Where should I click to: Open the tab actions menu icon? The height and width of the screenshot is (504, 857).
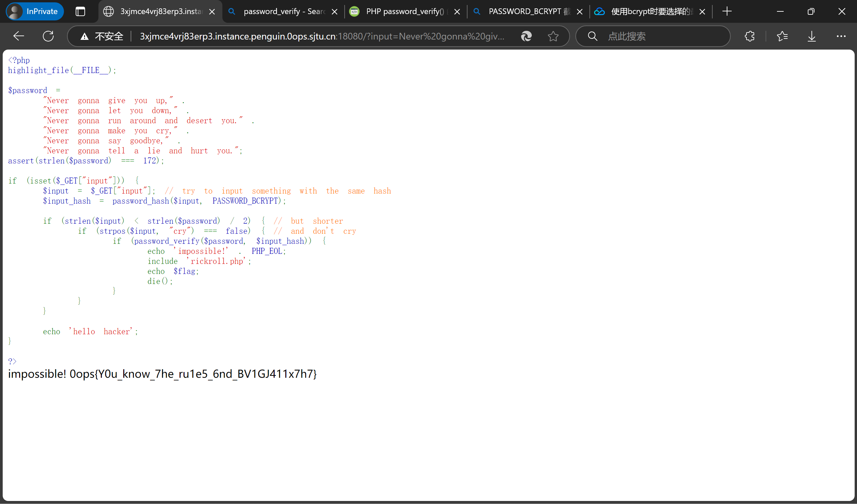click(x=80, y=12)
